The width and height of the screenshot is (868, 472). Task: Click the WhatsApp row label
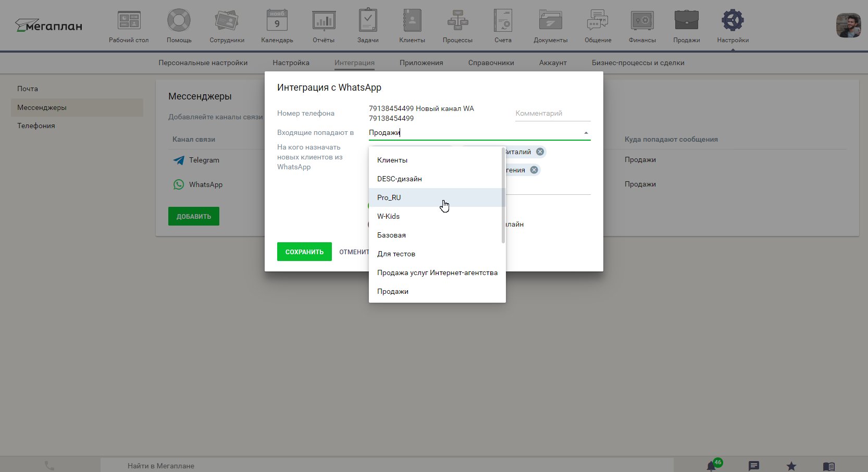coord(205,184)
